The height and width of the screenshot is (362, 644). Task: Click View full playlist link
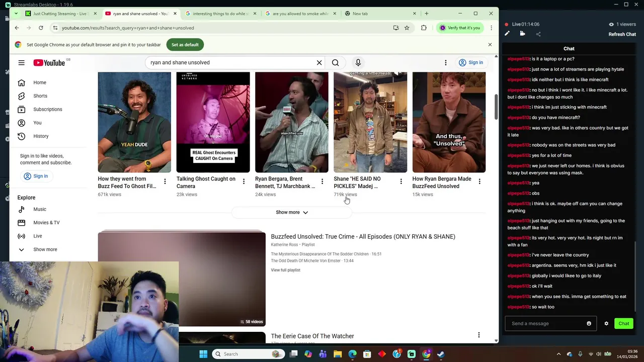(285, 270)
